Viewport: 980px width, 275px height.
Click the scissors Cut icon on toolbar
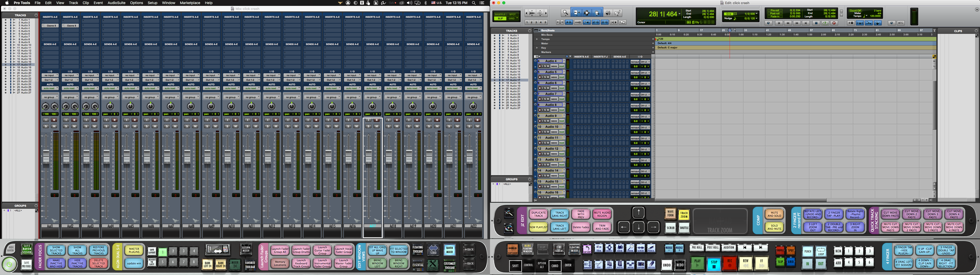(x=598, y=264)
